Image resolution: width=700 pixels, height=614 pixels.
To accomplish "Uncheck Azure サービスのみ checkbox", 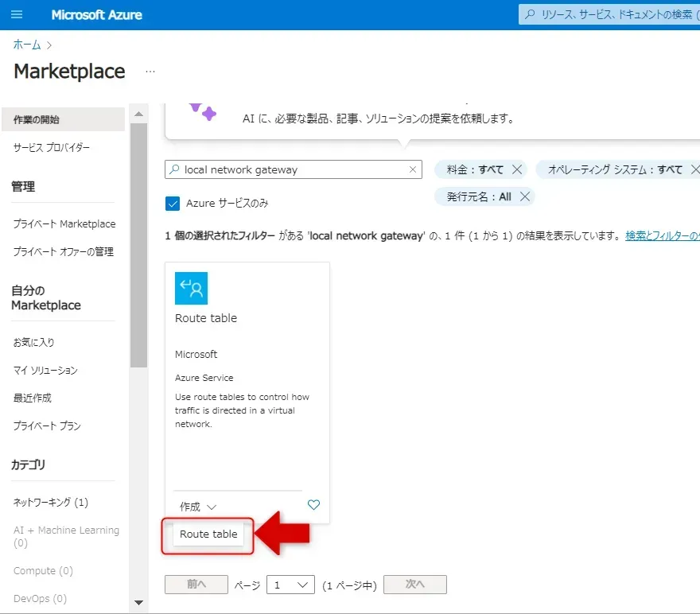I will click(173, 203).
